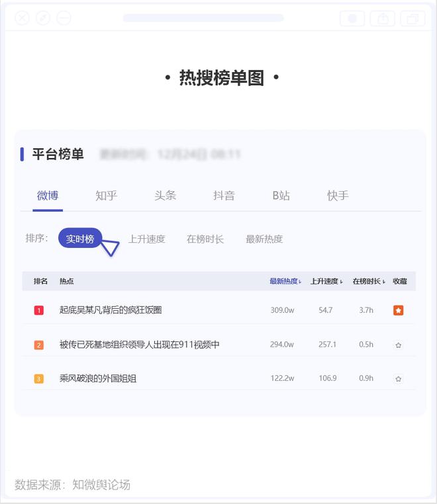Click the 309.0w heat value
This screenshot has height=504, width=437.
[282, 310]
